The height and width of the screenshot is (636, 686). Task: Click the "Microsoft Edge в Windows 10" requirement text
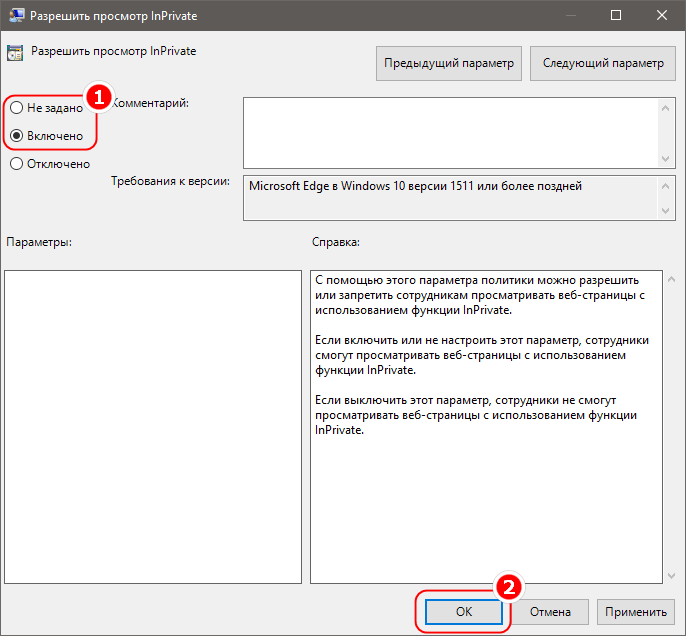click(415, 186)
